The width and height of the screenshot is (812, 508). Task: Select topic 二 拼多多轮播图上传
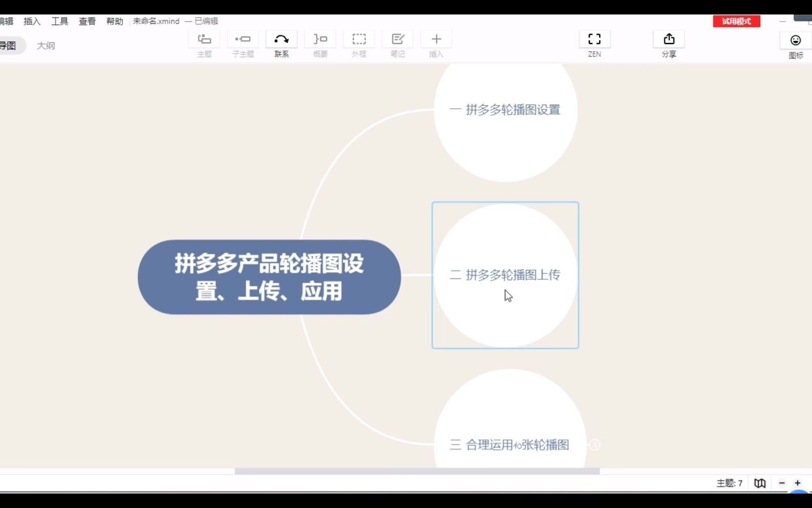click(x=505, y=275)
